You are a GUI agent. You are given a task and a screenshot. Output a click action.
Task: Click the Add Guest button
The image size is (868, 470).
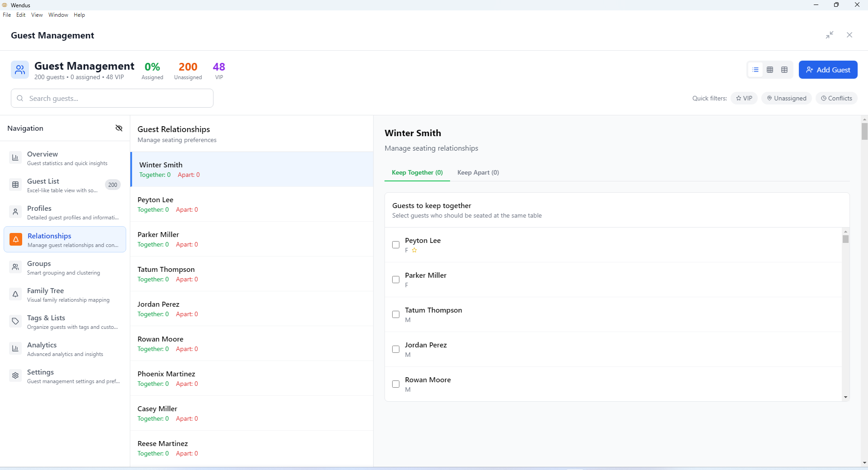pos(828,70)
